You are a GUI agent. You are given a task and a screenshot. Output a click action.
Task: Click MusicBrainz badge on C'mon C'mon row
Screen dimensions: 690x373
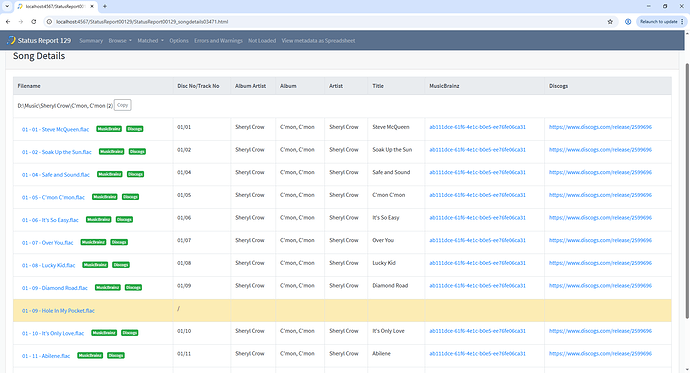(105, 197)
